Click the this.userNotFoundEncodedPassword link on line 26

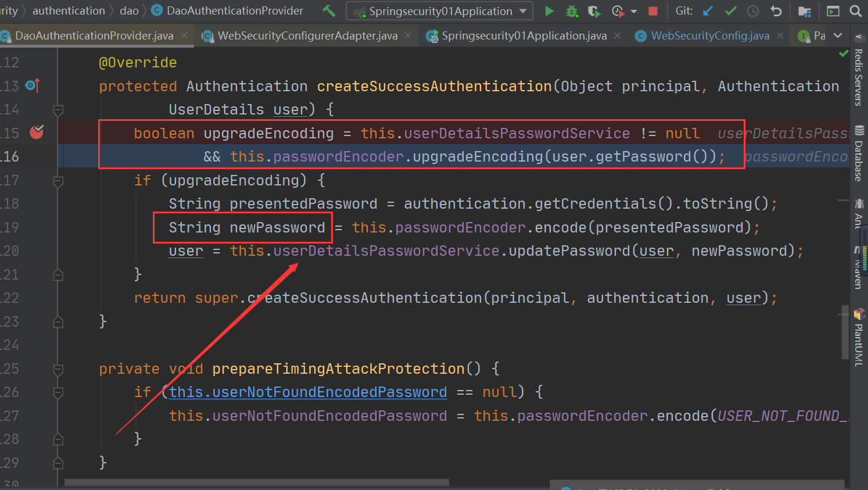tap(308, 392)
